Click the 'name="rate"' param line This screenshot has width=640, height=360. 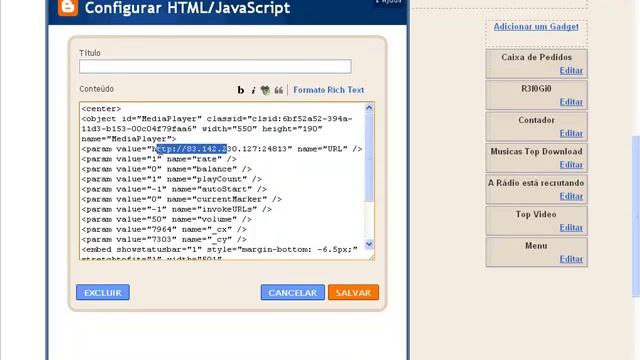(159, 159)
